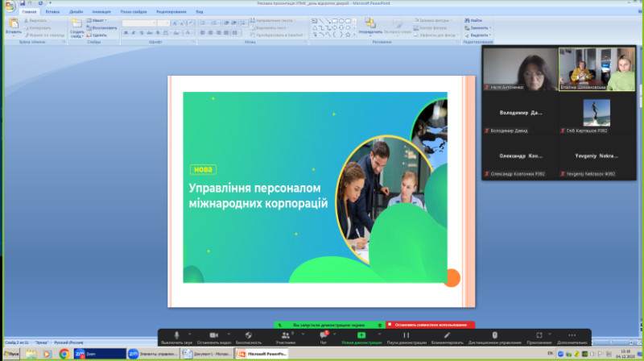Open the Zoom Chat icon

(x=324, y=334)
